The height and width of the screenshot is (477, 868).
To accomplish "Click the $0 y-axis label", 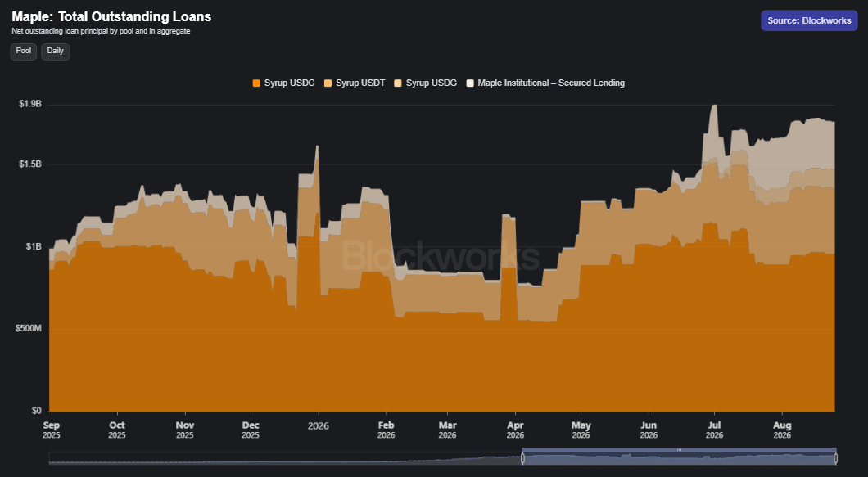I will 37,411.
